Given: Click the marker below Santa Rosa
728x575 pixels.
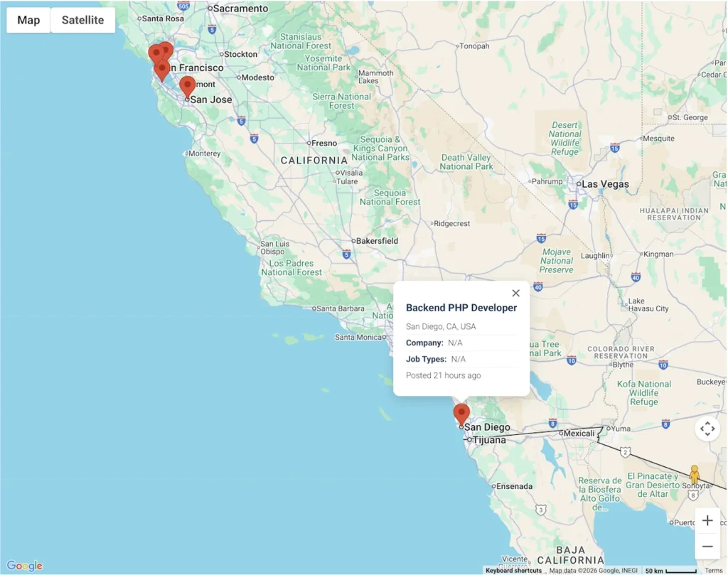Looking at the screenshot, I should point(156,52).
